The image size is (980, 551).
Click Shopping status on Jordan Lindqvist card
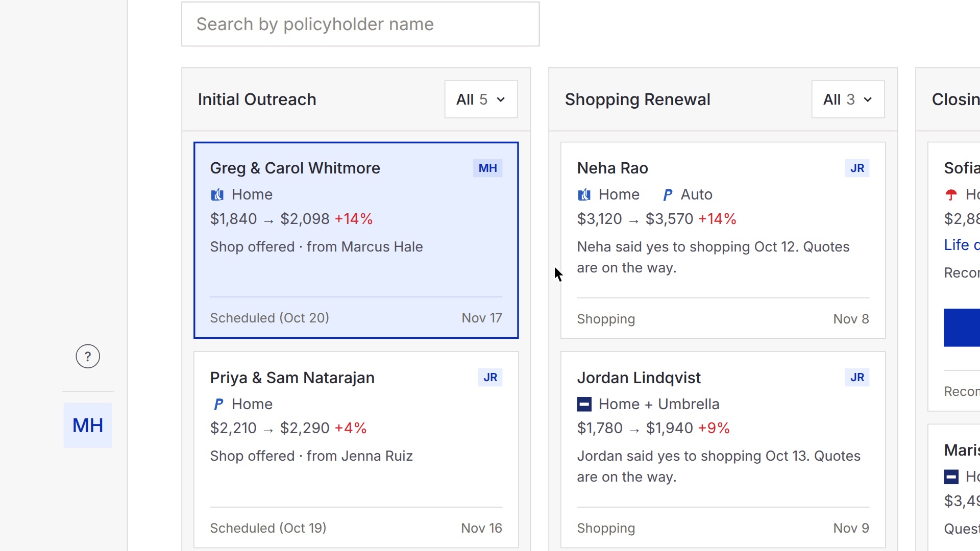(x=606, y=528)
